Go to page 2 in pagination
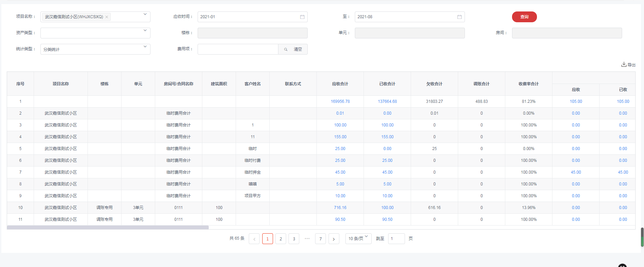The height and width of the screenshot is (267, 644). 281,239
